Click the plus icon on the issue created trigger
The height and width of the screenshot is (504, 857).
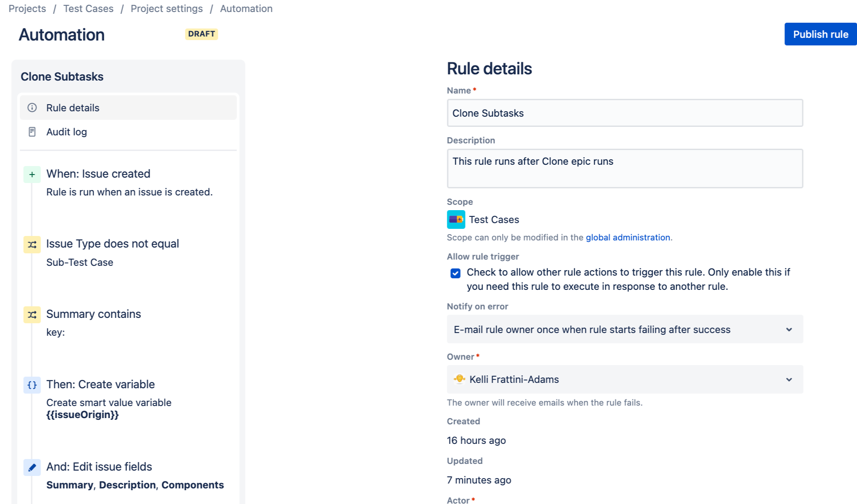[x=32, y=174]
